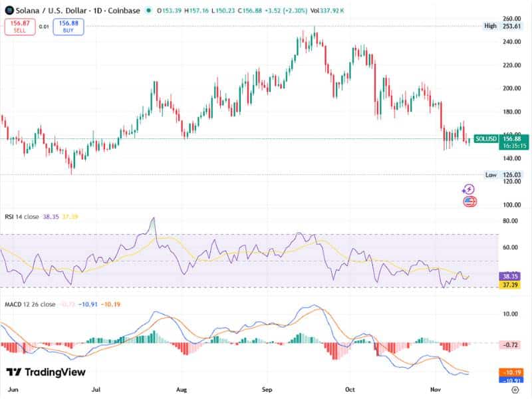This screenshot has width=532, height=399.
Task: Open symbol search via Solana / U.S. Dollar title
Action: pyautogui.click(x=53, y=10)
